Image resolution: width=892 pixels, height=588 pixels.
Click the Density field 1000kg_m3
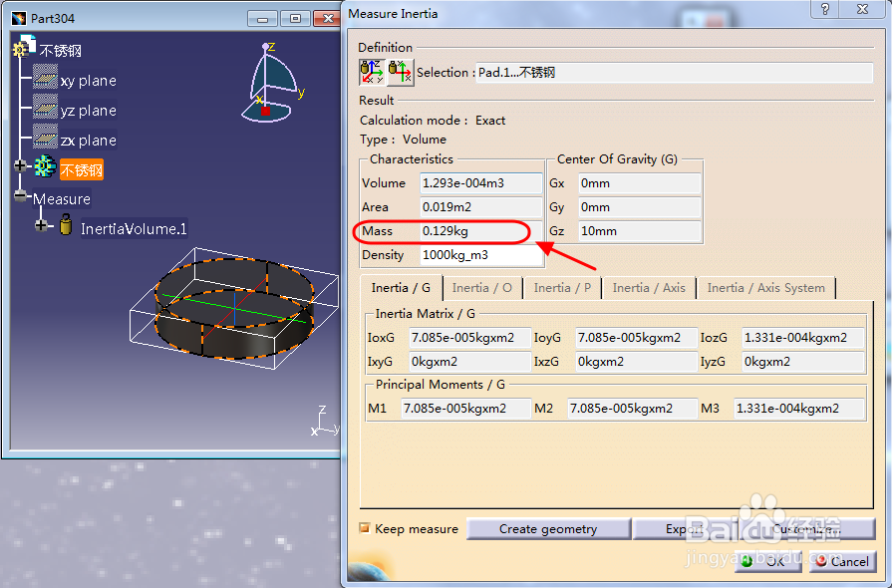480,255
